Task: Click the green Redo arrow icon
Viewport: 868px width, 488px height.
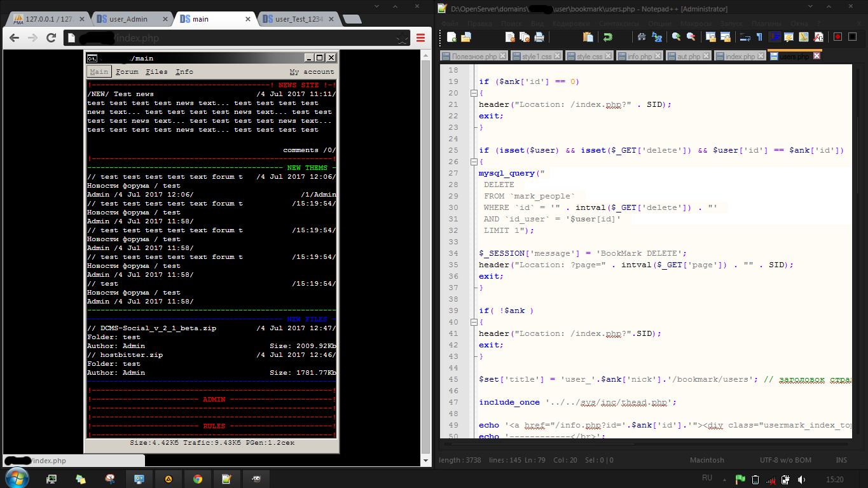Action: point(608,37)
